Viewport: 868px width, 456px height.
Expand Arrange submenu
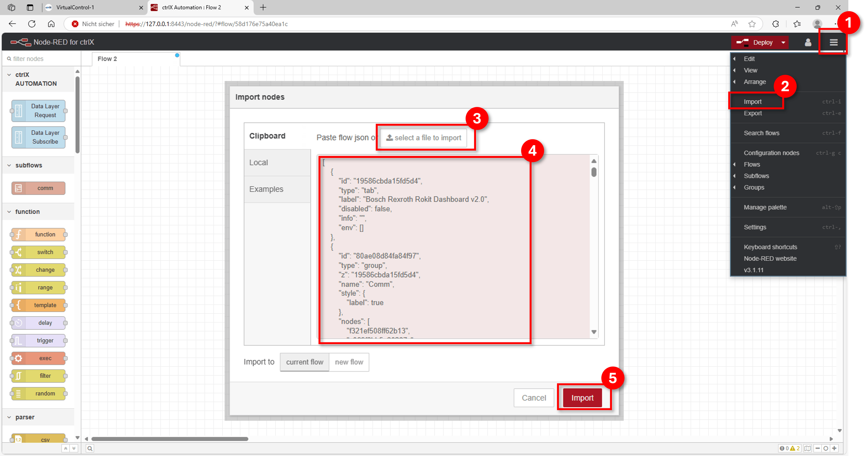point(788,82)
